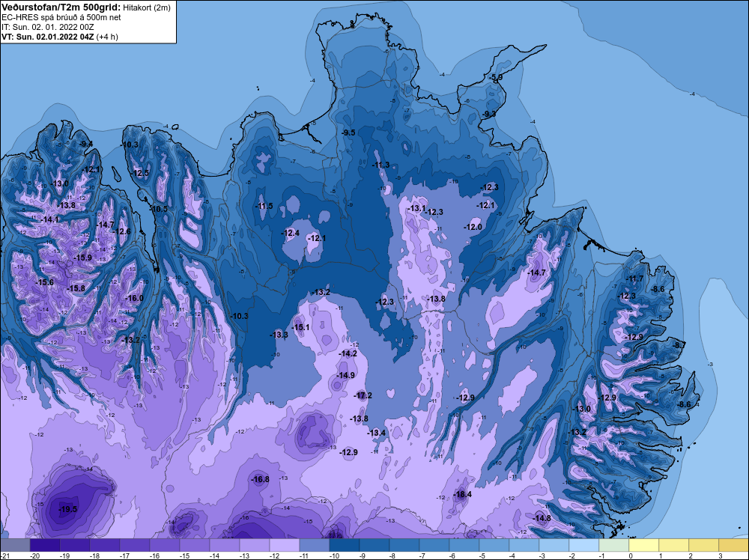
Task: Click the yellow legend swatch between 1 and 2
Action: 673,545
